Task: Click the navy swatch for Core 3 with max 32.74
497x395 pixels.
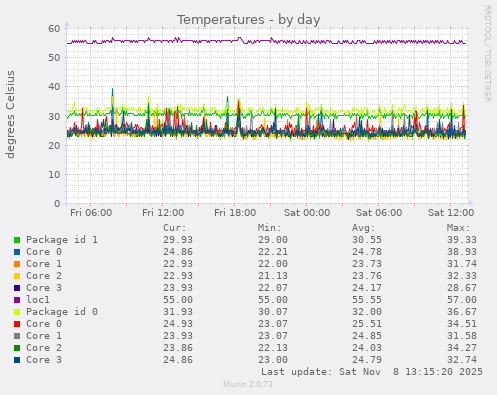Action: coord(17,360)
